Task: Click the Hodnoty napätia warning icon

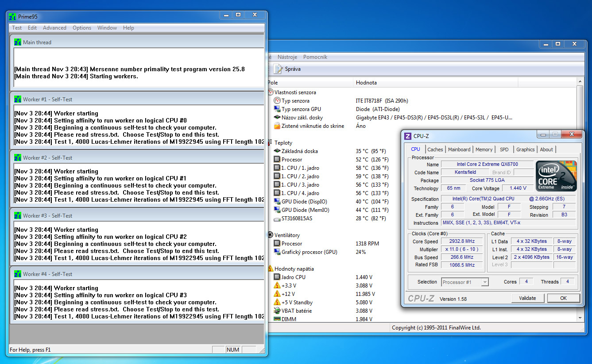Action: pos(270,269)
